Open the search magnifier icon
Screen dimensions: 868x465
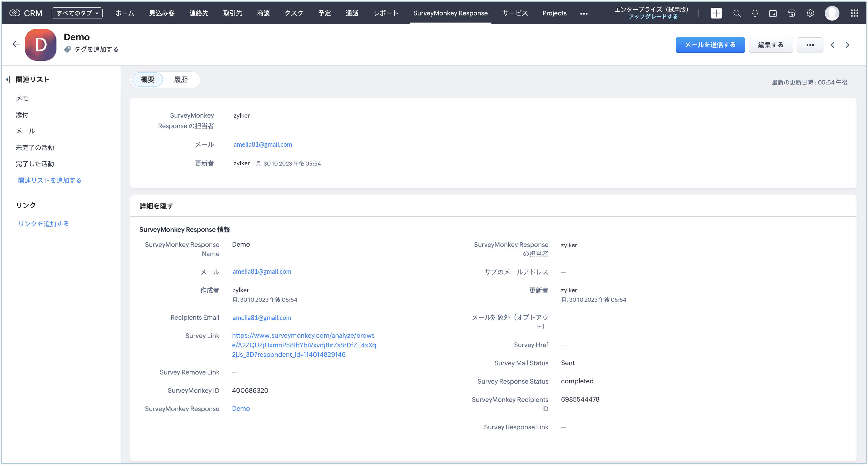[x=737, y=13]
